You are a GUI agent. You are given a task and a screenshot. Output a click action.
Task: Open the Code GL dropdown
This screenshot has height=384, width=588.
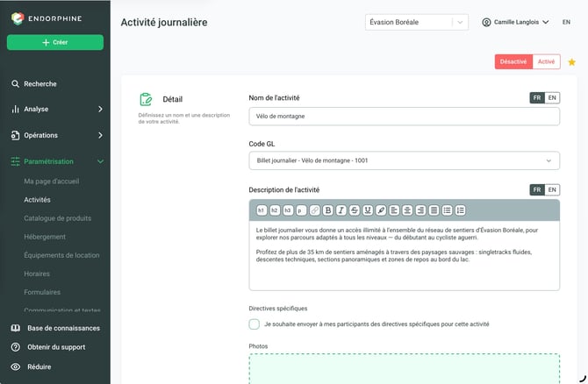pyautogui.click(x=405, y=160)
